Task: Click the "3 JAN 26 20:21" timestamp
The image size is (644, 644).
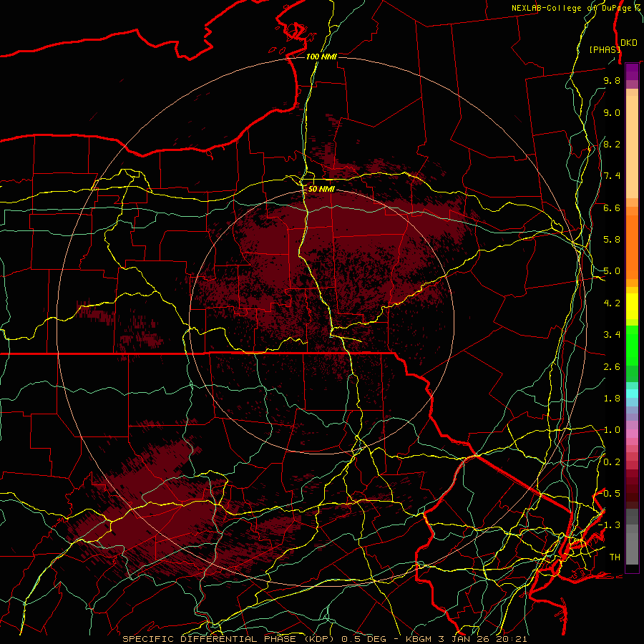Action: coord(482,639)
